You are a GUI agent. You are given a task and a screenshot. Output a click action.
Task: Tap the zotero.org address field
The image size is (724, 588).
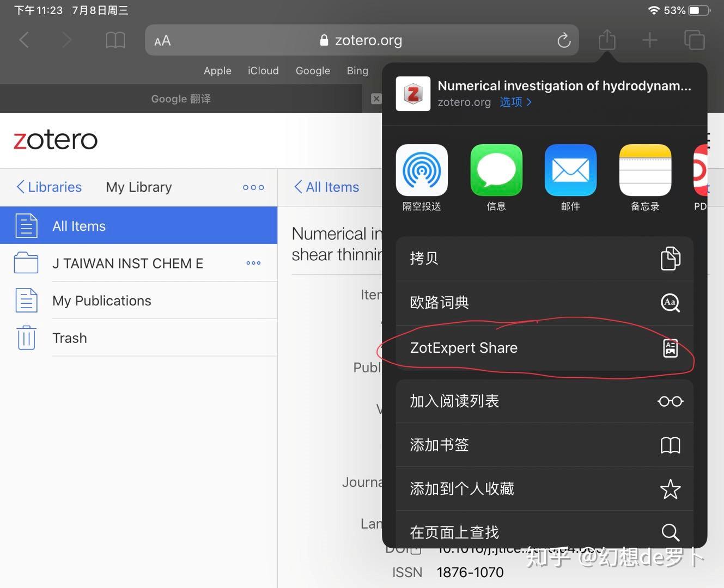pos(362,40)
